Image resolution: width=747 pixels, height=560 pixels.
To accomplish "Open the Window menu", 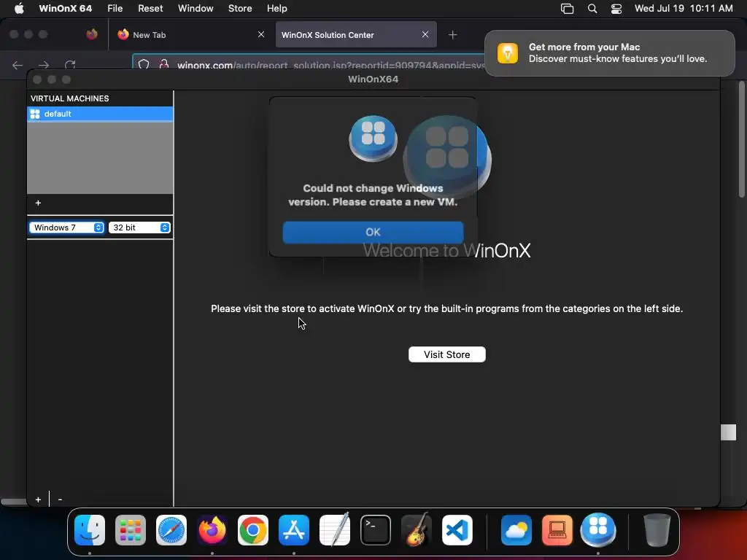I will (x=196, y=9).
